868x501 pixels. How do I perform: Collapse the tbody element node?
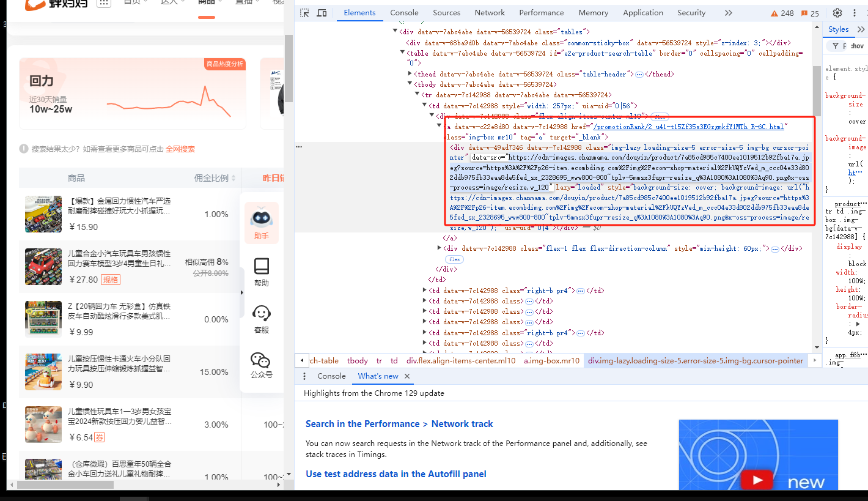pos(410,84)
